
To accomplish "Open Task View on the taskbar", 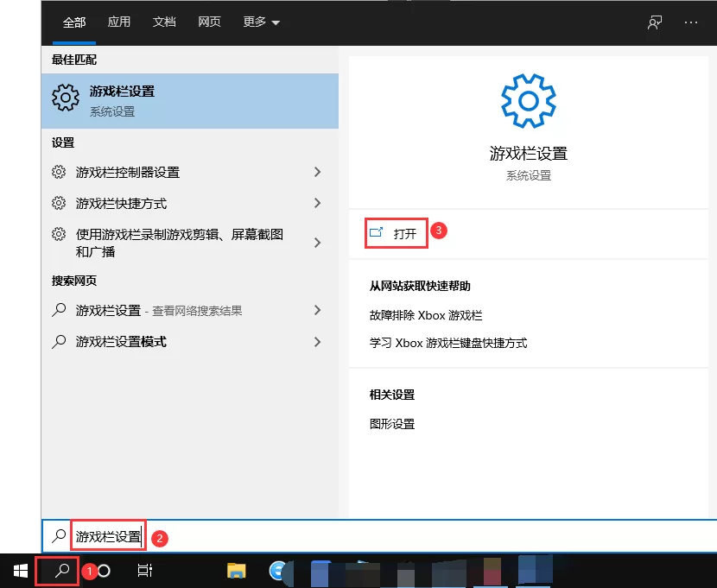I will tap(145, 572).
